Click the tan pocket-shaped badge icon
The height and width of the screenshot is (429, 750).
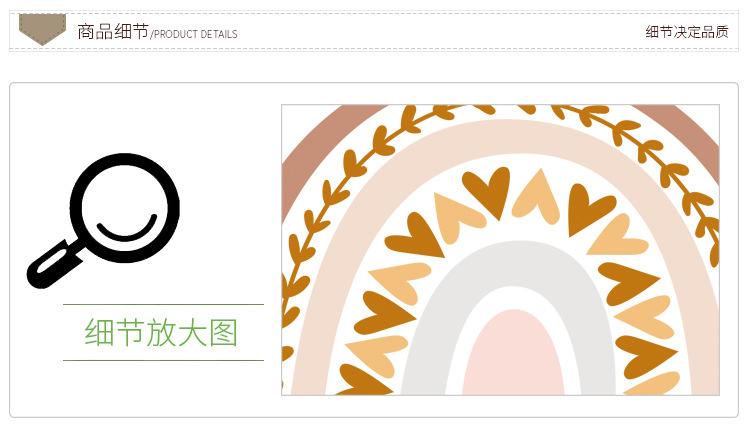coord(42,29)
